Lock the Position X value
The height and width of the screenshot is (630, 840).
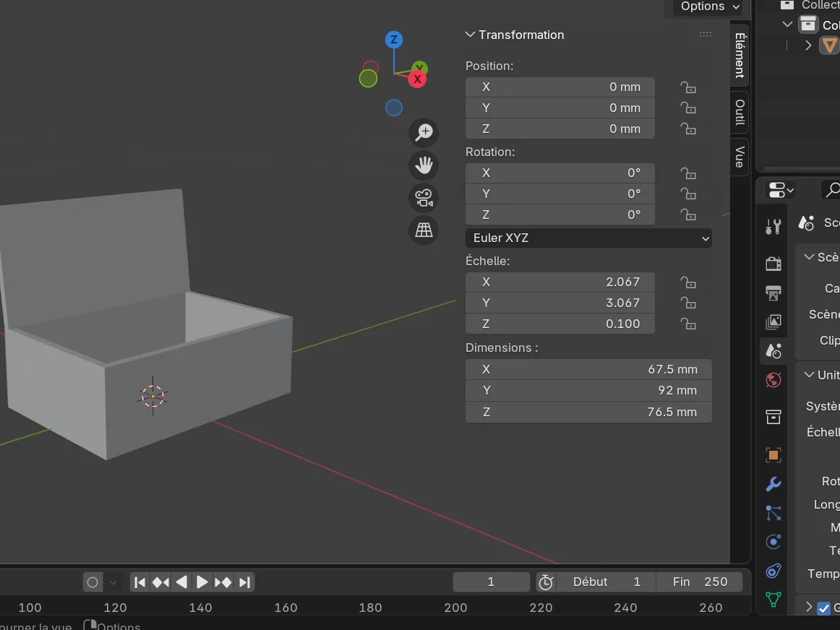(687, 87)
